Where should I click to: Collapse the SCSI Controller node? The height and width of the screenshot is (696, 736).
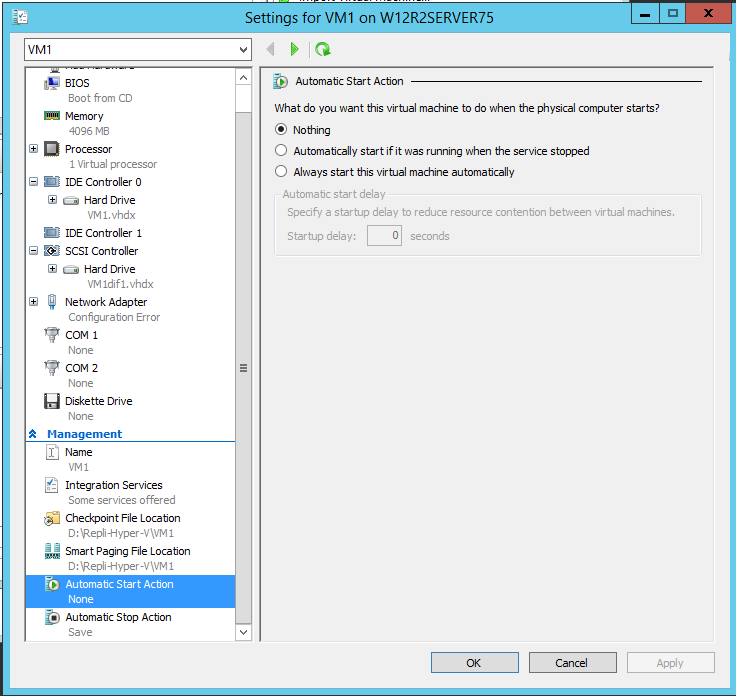34,251
